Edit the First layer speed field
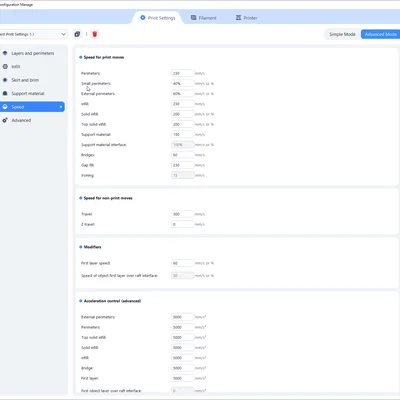The height and width of the screenshot is (400, 400). 182,263
